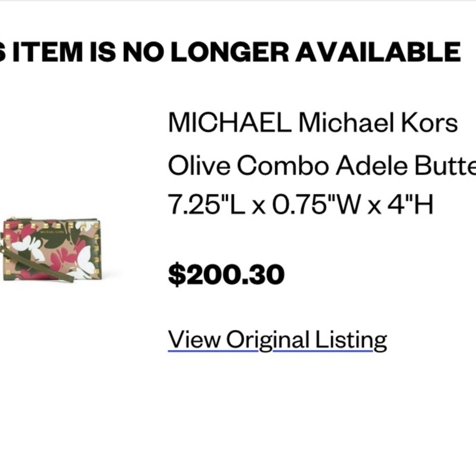
Task: Click the 7.25"L length measurement
Action: [x=203, y=205]
